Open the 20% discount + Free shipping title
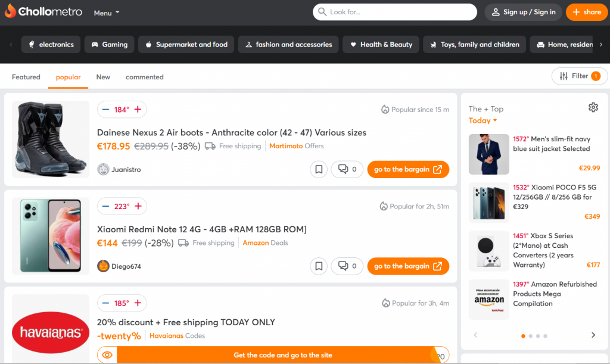Image resolution: width=610 pixels, height=364 pixels. tap(186, 322)
